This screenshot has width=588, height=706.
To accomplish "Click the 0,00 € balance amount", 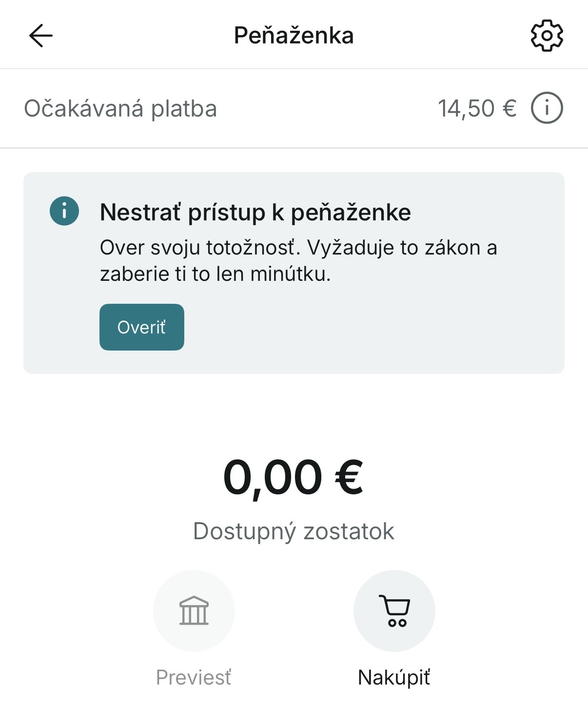I will tap(273, 477).
